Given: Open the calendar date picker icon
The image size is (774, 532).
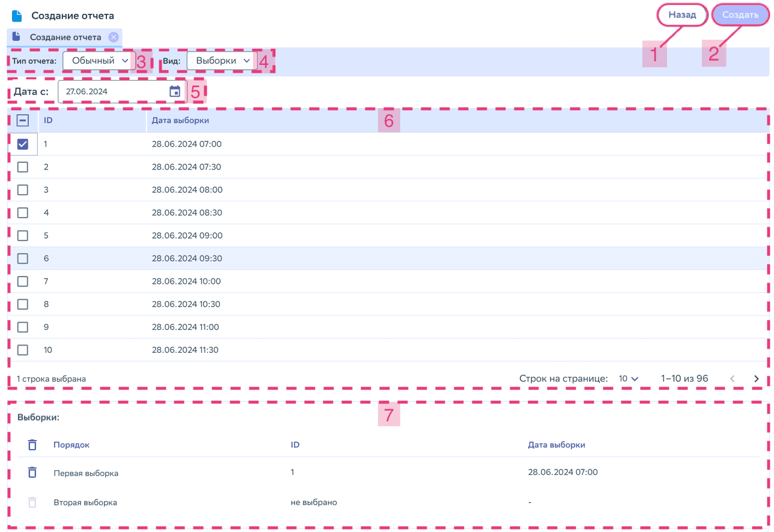Looking at the screenshot, I should (174, 91).
